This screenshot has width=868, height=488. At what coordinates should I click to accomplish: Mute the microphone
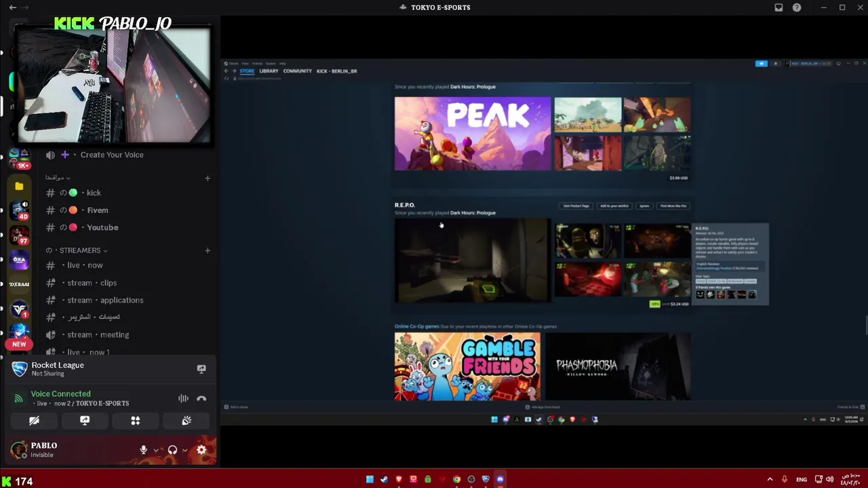(144, 450)
